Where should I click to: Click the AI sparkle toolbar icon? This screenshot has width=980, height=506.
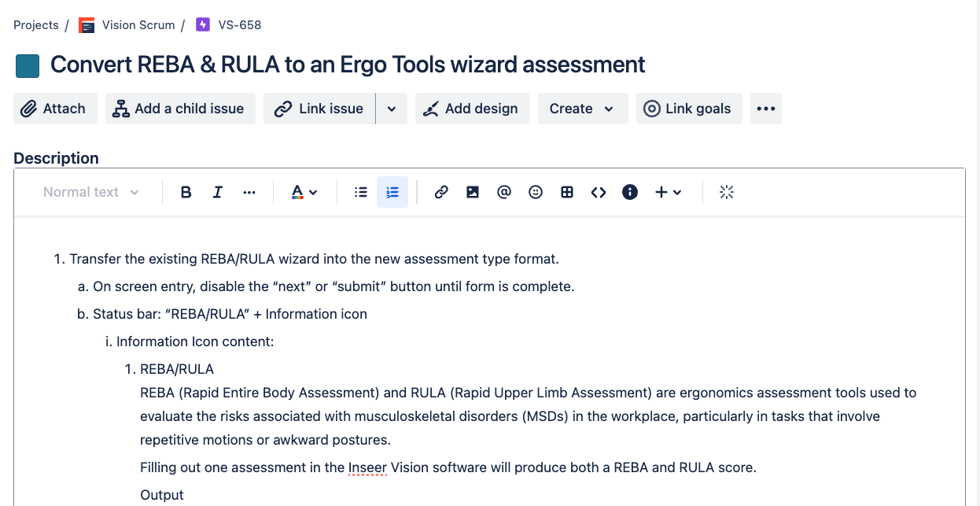coord(727,192)
